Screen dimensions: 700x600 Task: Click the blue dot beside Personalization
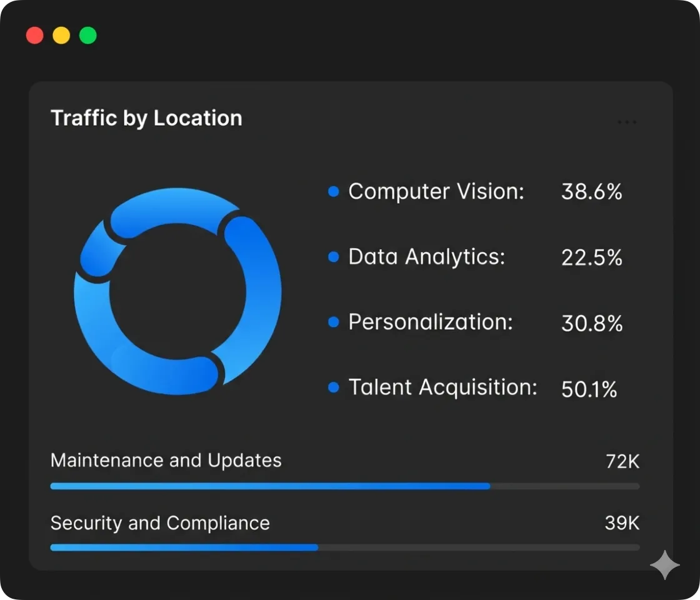coord(333,322)
